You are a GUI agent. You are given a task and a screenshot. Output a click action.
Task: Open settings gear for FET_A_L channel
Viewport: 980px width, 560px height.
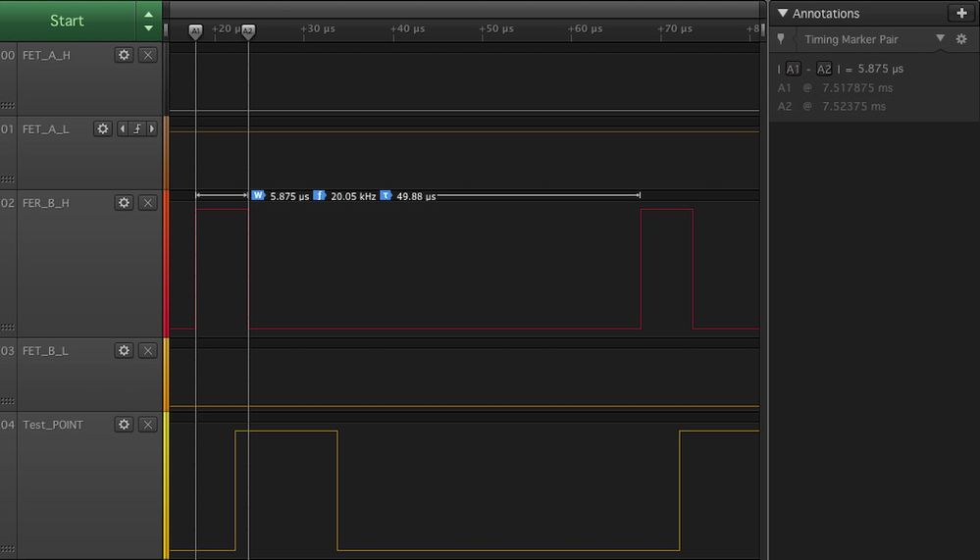[102, 128]
